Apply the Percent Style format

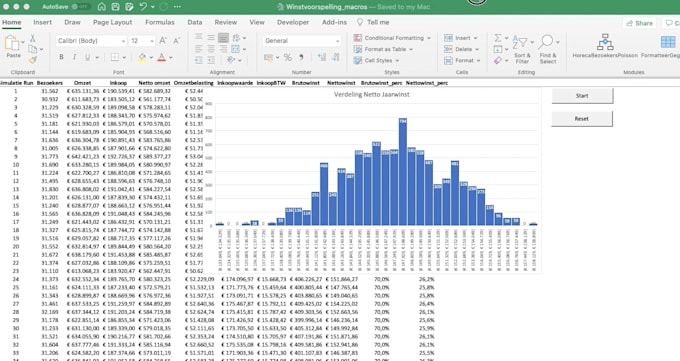coord(288,57)
